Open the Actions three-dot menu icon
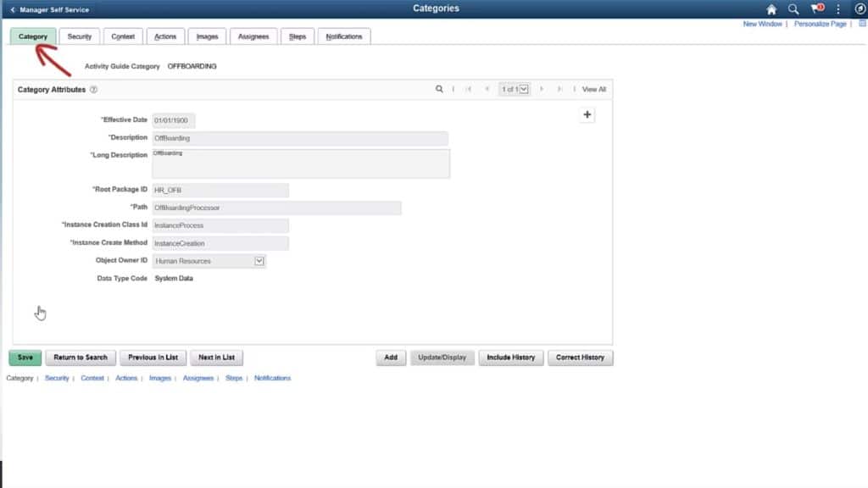The image size is (868, 488). [x=837, y=8]
